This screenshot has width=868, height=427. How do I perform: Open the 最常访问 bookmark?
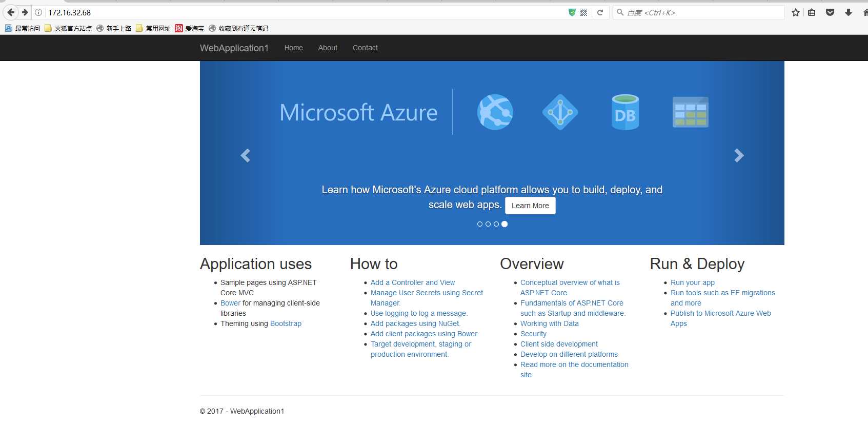(x=23, y=28)
